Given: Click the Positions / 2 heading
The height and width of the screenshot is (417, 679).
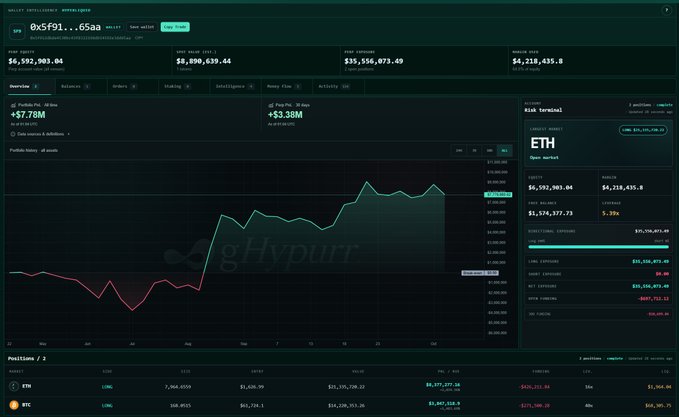Looking at the screenshot, I should (x=27, y=359).
